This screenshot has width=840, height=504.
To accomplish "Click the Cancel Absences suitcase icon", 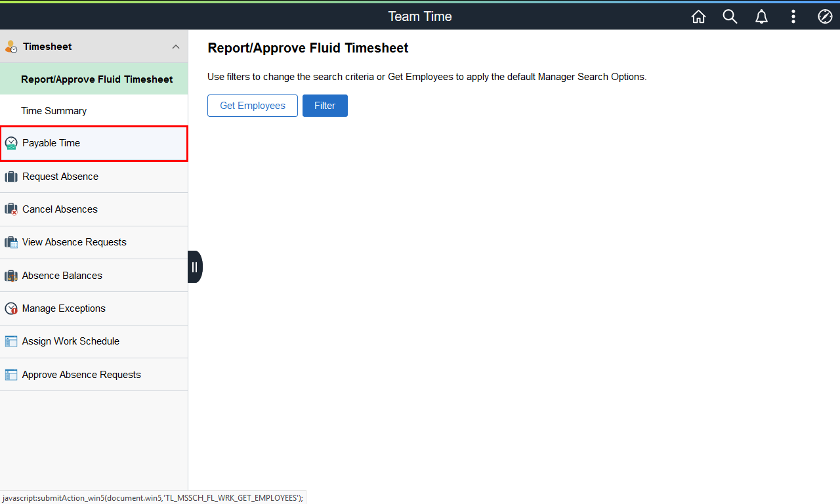I will (11, 209).
